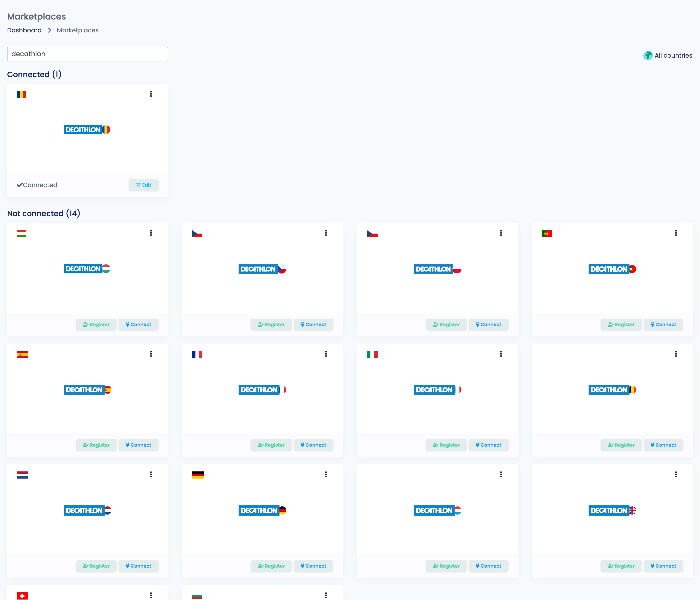Open the UK Decathlon card's three-dot menu
This screenshot has height=600, width=700.
676,474
